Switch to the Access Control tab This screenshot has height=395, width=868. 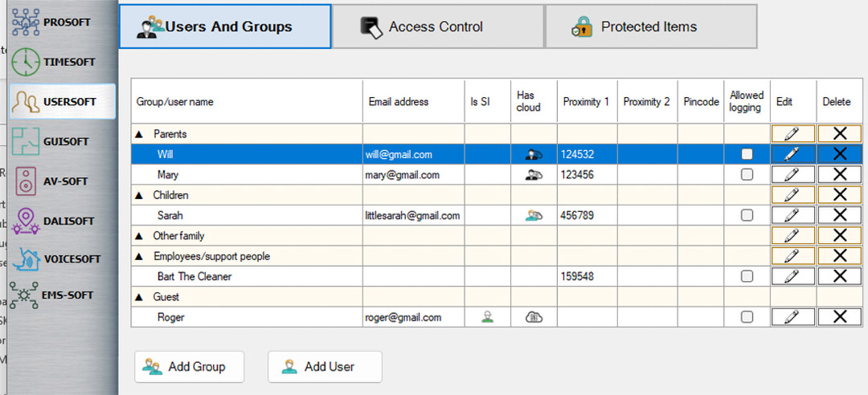[437, 26]
